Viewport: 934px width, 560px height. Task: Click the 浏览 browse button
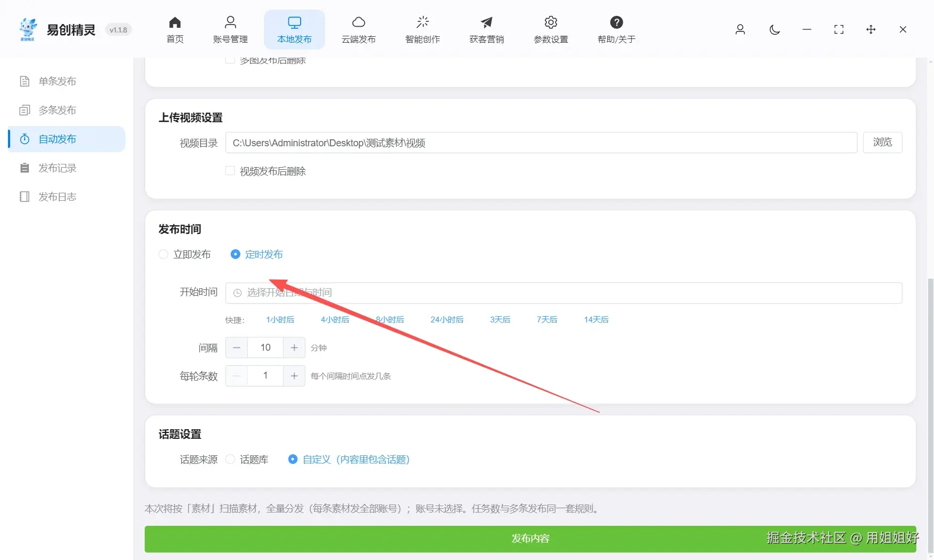pyautogui.click(x=882, y=142)
